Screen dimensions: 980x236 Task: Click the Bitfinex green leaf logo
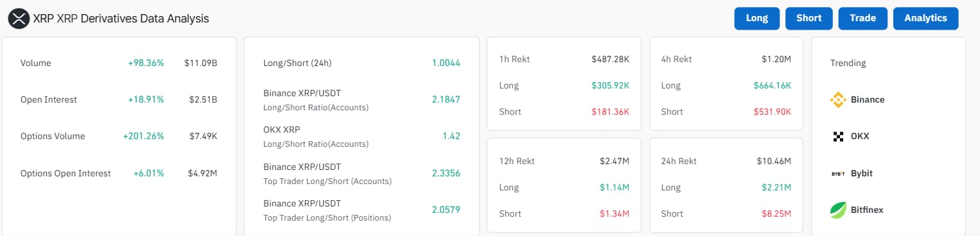(x=838, y=210)
